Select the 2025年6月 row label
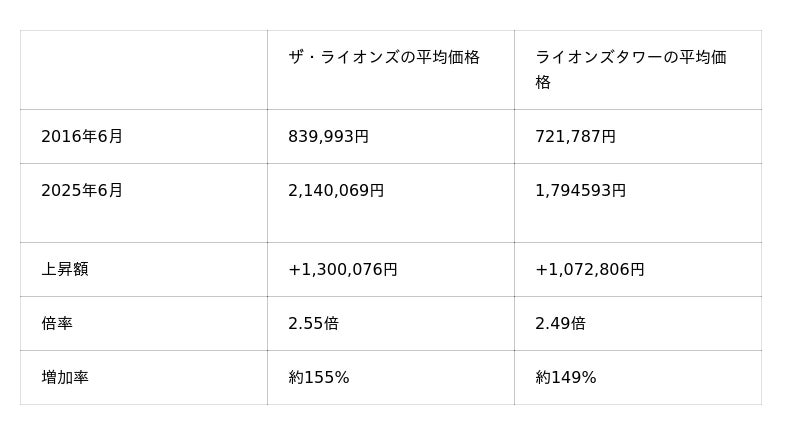800x435 pixels. 82,191
